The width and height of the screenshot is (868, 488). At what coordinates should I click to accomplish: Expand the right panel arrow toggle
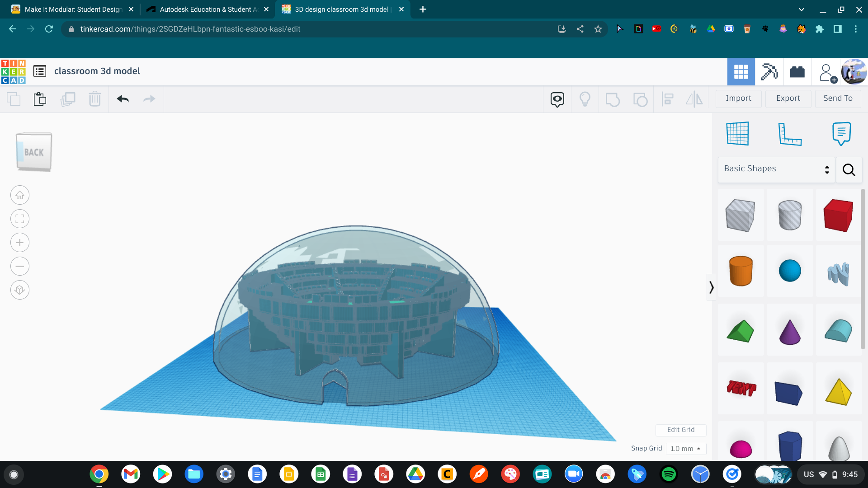[711, 288]
